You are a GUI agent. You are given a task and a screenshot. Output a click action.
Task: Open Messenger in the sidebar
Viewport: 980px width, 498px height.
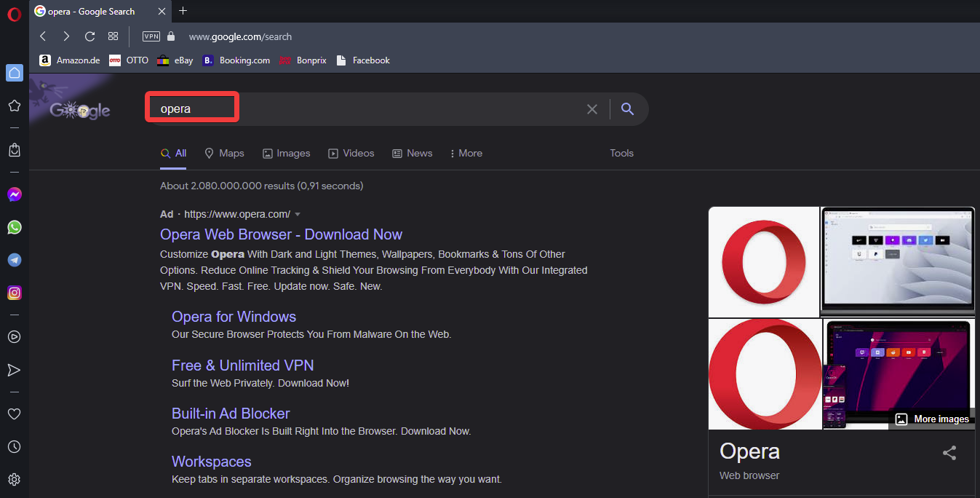(14, 194)
